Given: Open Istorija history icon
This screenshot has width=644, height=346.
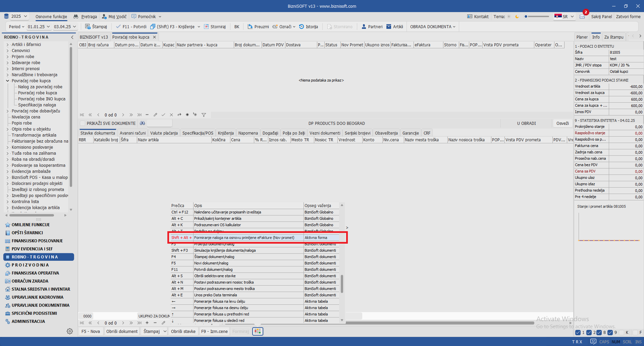Looking at the screenshot, I should (x=302, y=27).
